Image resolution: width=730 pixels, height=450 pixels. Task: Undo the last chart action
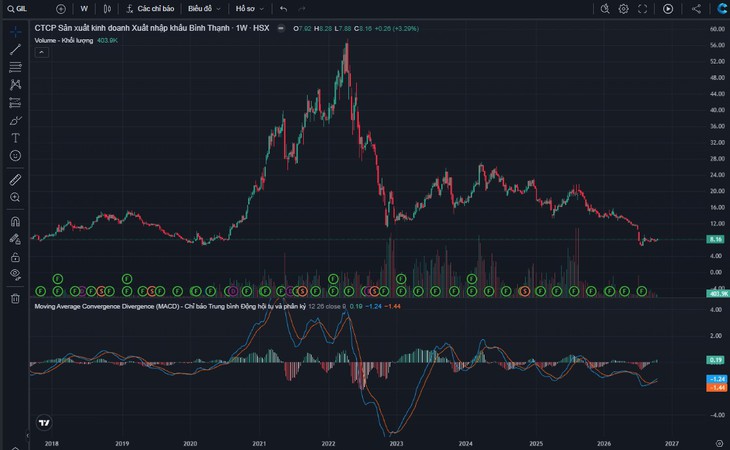pos(283,9)
